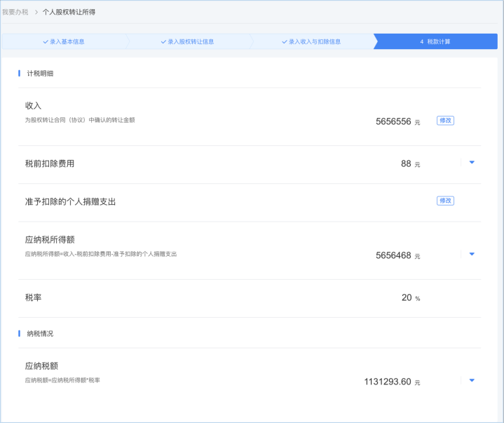The image size is (504, 423).
Task: Click the 税前扣除费用 label
Action: 50,163
